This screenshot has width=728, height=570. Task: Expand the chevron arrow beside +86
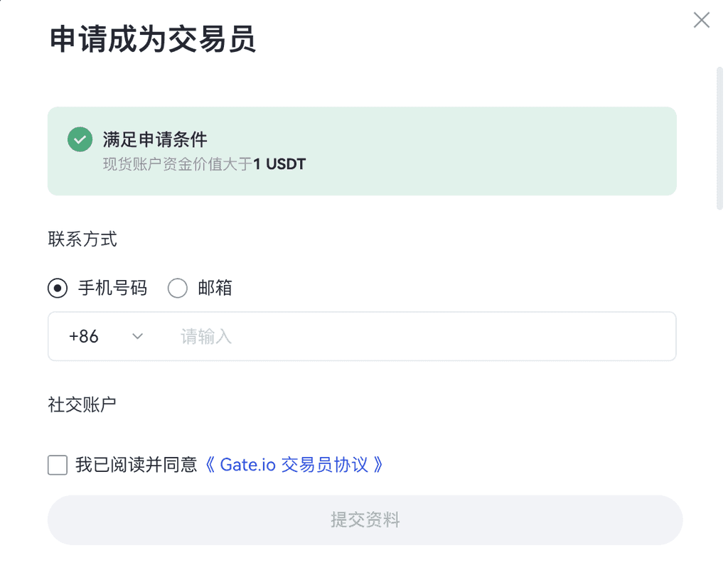138,337
